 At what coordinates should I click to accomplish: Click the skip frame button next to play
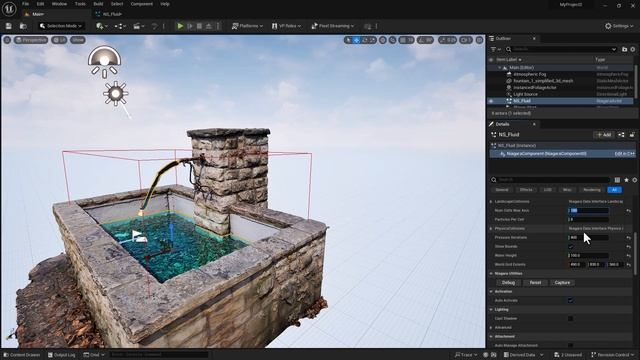(x=190, y=26)
